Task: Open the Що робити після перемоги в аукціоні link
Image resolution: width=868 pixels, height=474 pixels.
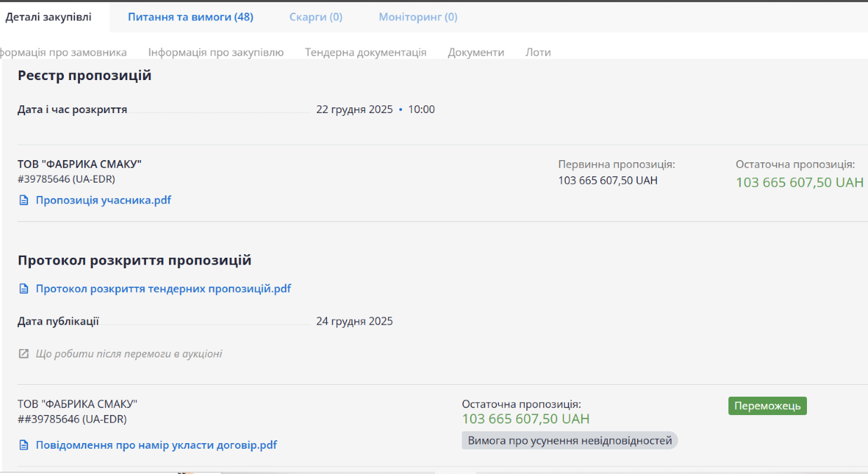Action: pos(128,354)
